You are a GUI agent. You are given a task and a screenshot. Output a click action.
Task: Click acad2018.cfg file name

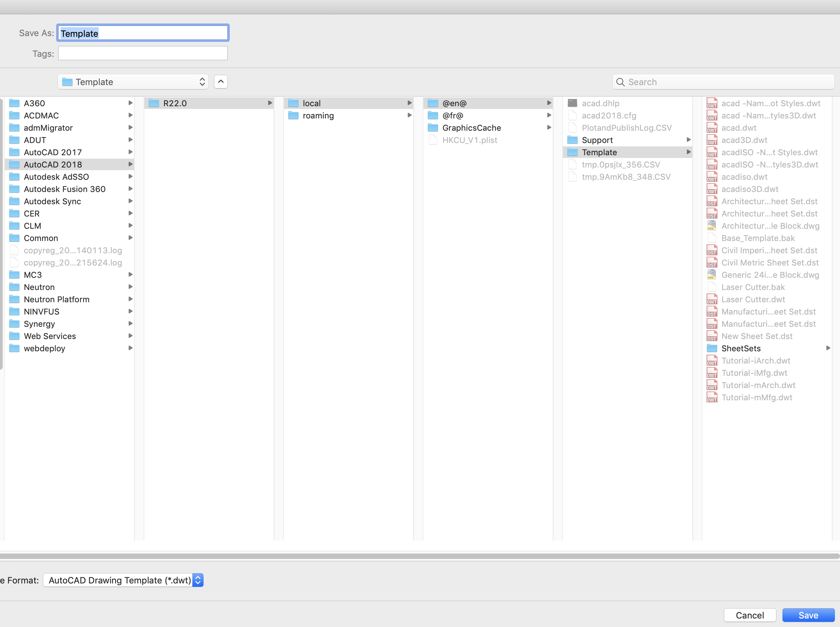coord(609,115)
